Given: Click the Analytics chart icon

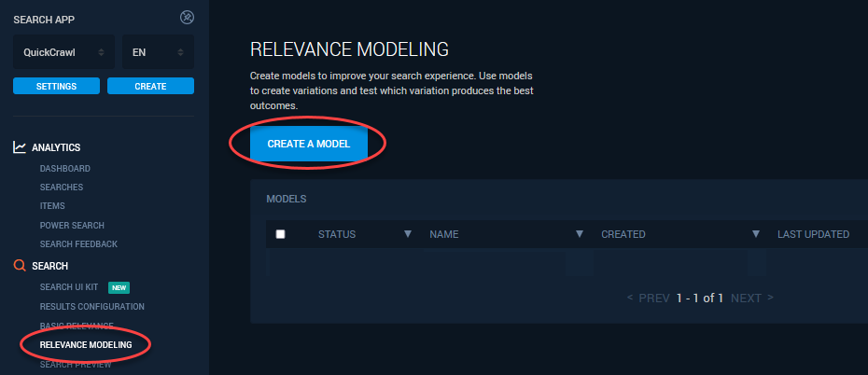Looking at the screenshot, I should (20, 147).
